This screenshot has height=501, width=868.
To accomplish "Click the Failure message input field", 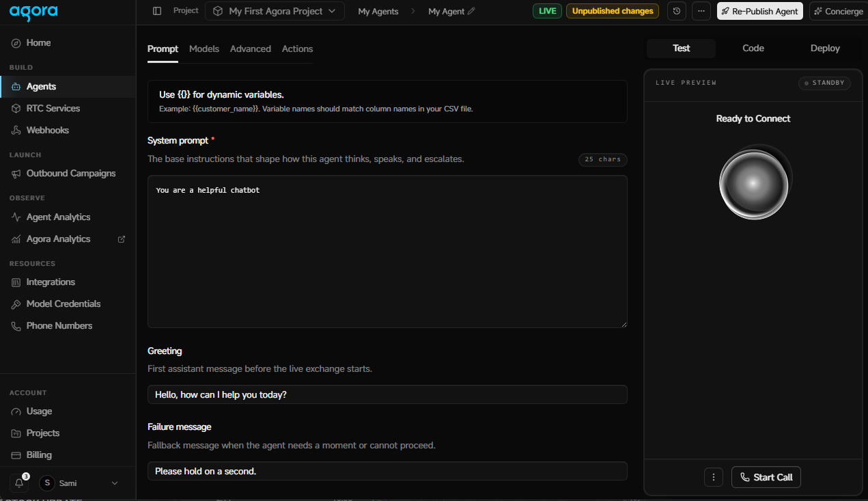I will 387,471.
